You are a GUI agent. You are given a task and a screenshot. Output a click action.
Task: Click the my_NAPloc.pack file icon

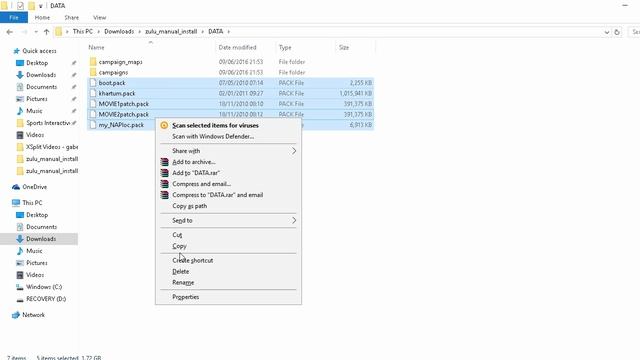[93, 125]
